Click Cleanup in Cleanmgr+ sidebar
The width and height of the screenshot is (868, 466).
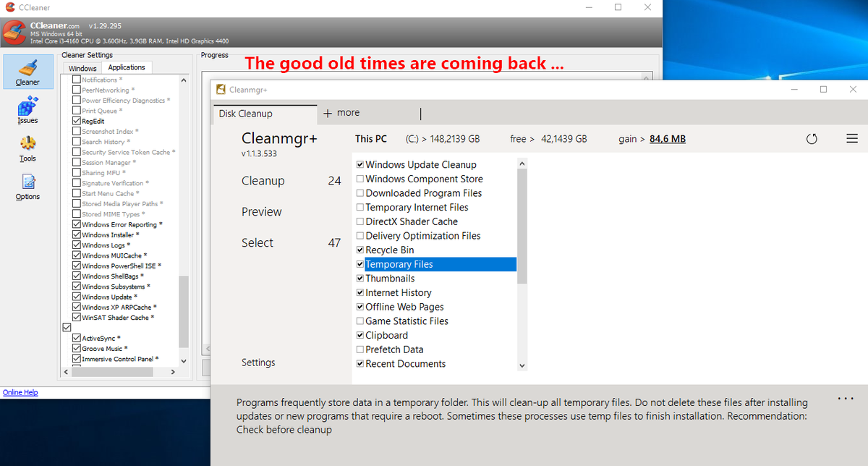pos(263,181)
